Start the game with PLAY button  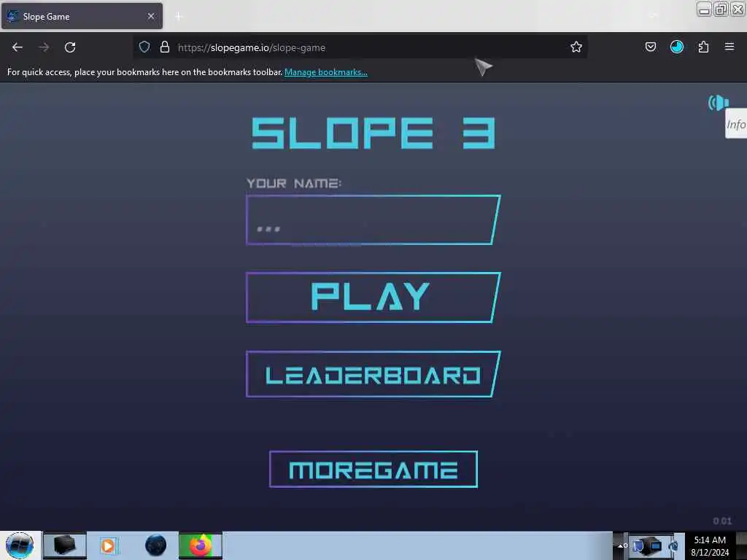373,297
